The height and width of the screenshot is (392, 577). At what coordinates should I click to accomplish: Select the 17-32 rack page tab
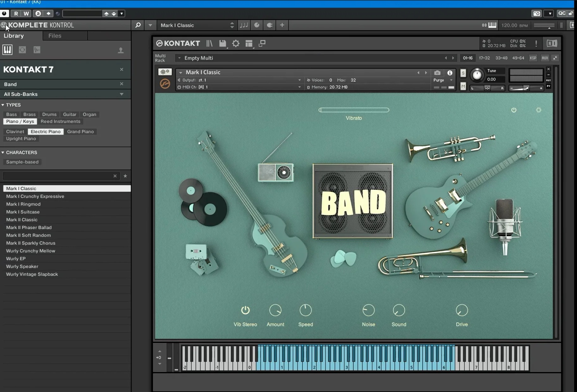[484, 58]
